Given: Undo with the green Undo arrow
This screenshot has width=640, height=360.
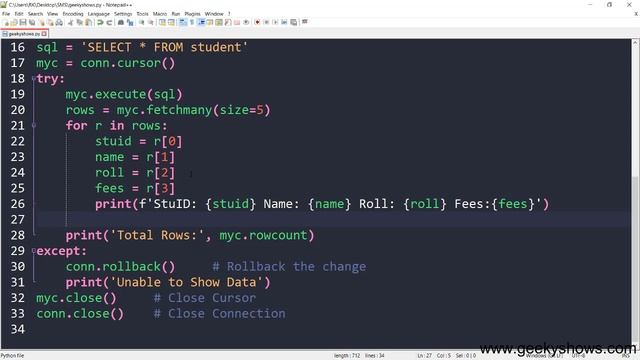Looking at the screenshot, I should pos(100,22).
